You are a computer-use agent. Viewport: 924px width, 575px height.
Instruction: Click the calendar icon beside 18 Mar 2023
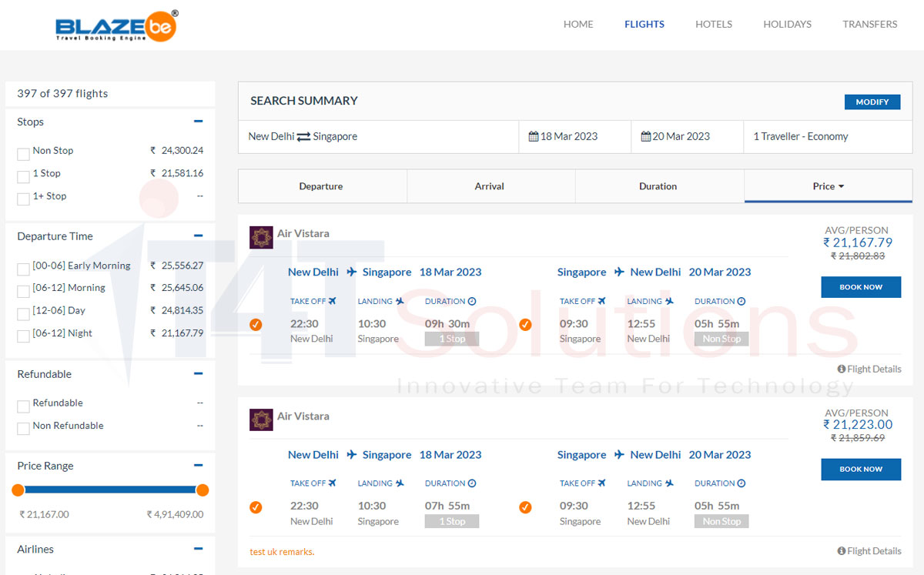click(x=534, y=135)
